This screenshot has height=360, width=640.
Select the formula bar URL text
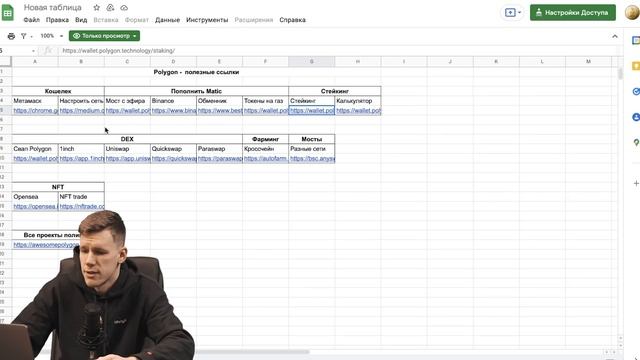pyautogui.click(x=118, y=51)
